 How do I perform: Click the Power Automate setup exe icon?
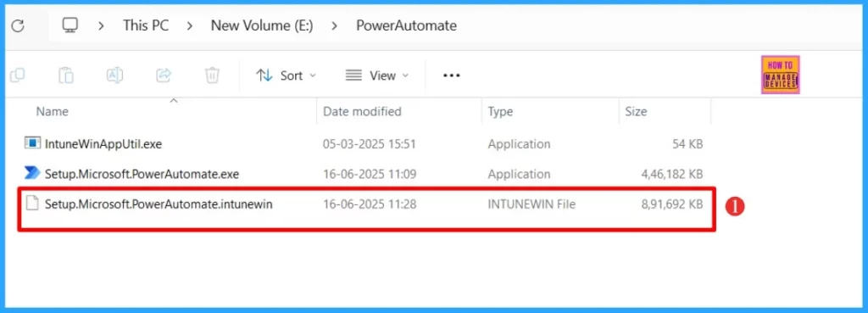(x=33, y=173)
